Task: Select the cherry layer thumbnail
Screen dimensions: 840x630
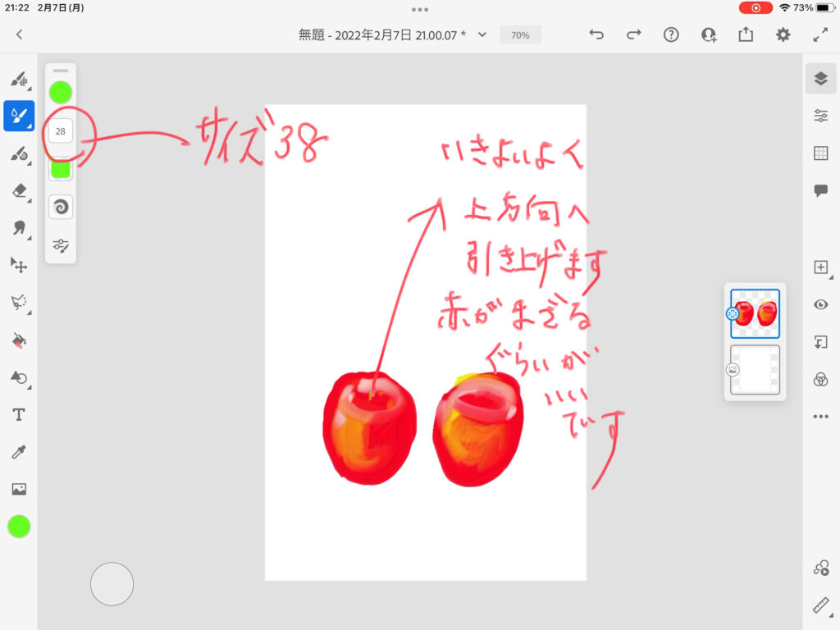Action: 755,313
